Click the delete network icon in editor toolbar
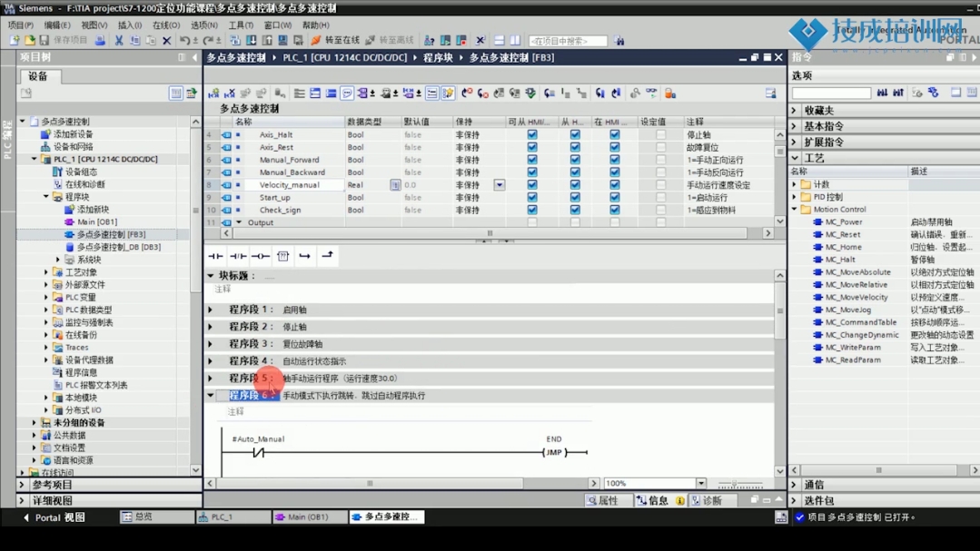The image size is (980, 551). click(x=230, y=93)
